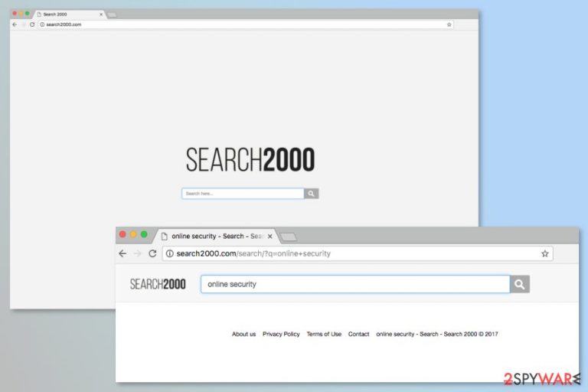The image size is (588, 392).
Task: Click magnifier button beside 'Search here...' field
Action: 312,194
